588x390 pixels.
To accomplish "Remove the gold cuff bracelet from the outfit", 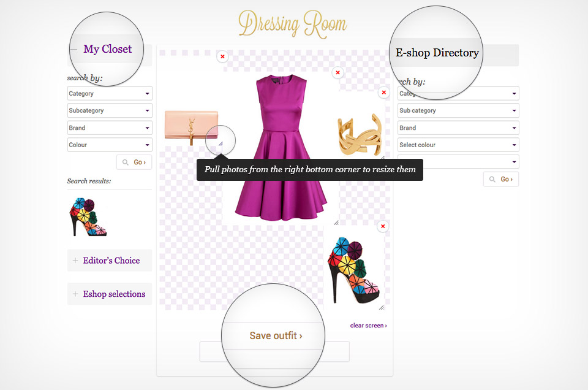I will 384,92.
